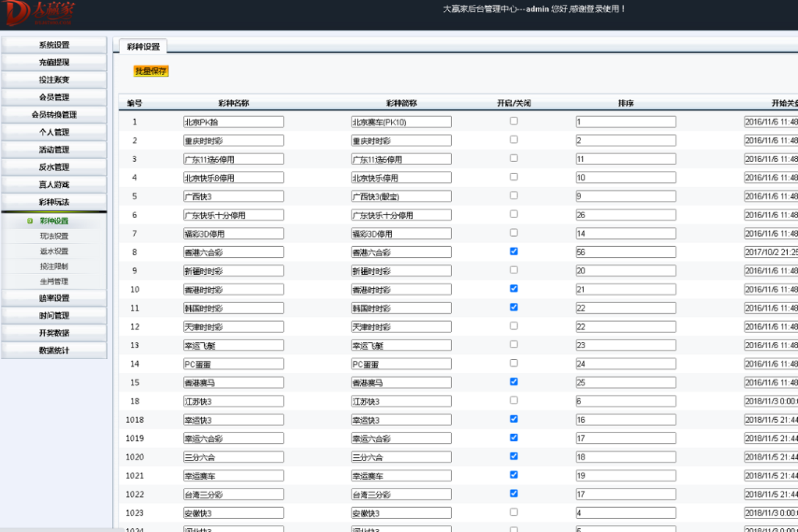Image resolution: width=798 pixels, height=532 pixels.
Task: Select the 玩法设置 submenu item
Action: point(55,234)
